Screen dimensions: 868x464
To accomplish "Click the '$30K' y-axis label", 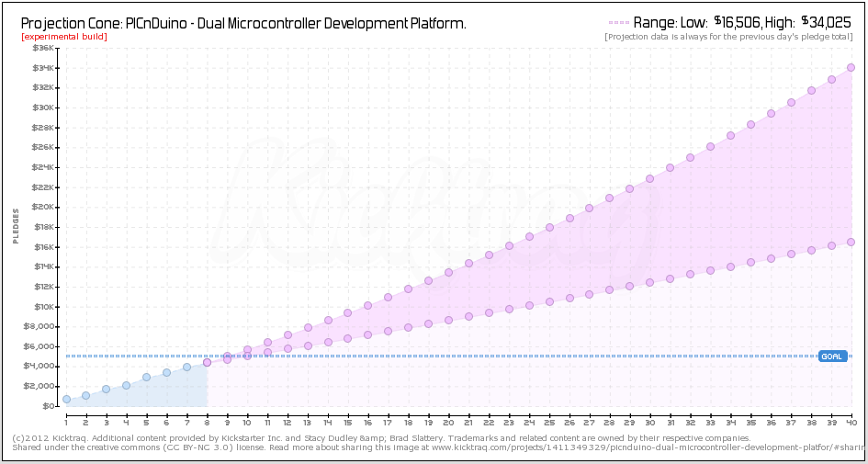I will pyautogui.click(x=43, y=108).
